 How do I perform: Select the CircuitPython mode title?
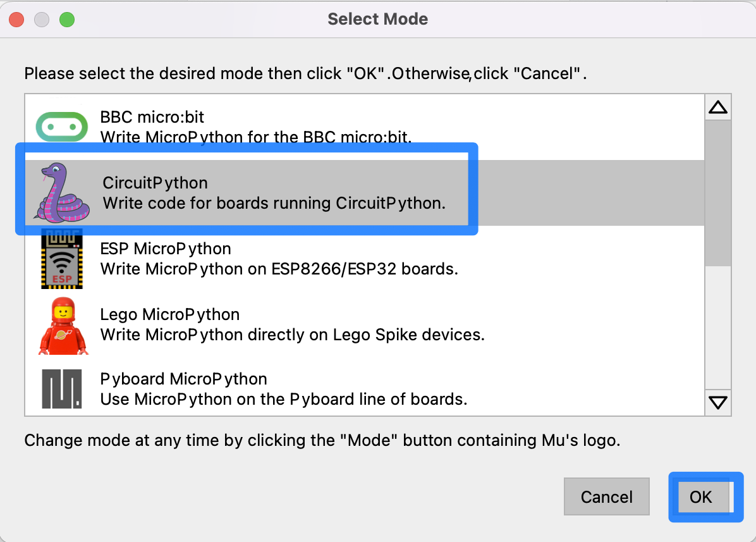coord(155,183)
